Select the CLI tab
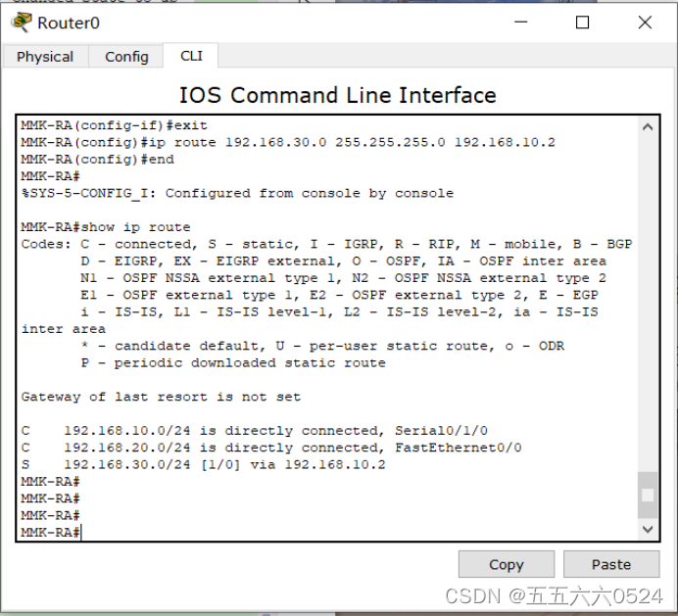 [191, 56]
